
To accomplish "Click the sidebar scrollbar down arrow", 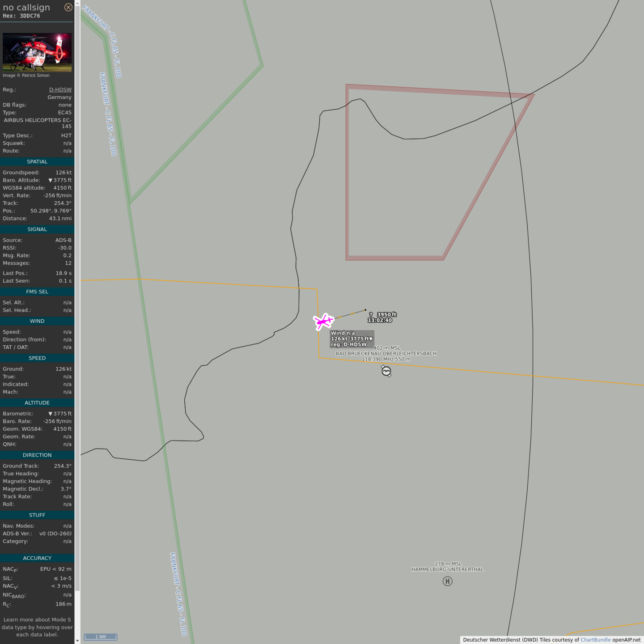I will [x=77, y=640].
